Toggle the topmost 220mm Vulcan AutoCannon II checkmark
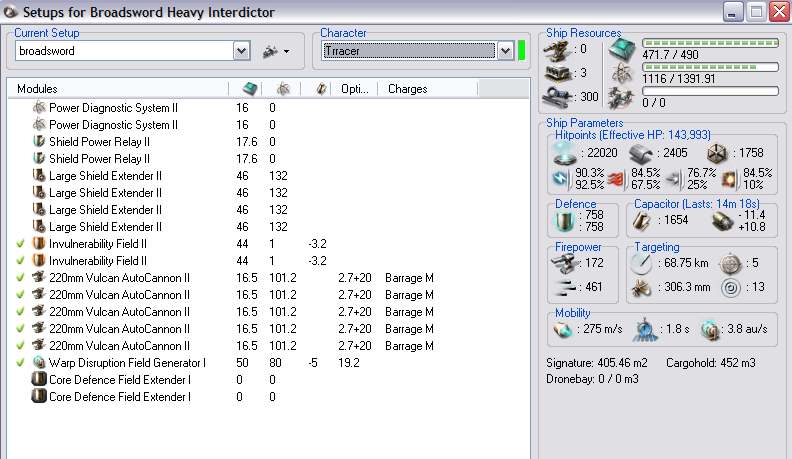This screenshot has width=792, height=459. click(x=20, y=277)
